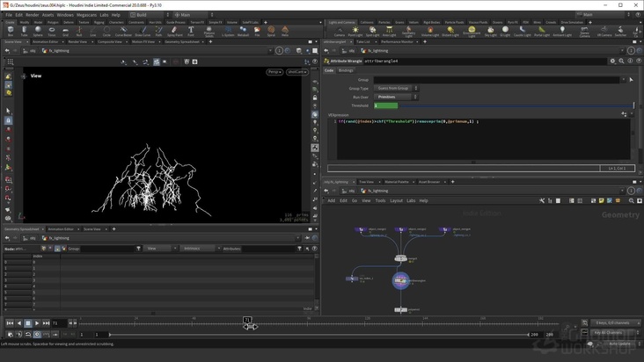Open the Layout menu in network editor
This screenshot has width=644, height=362.
pyautogui.click(x=396, y=200)
